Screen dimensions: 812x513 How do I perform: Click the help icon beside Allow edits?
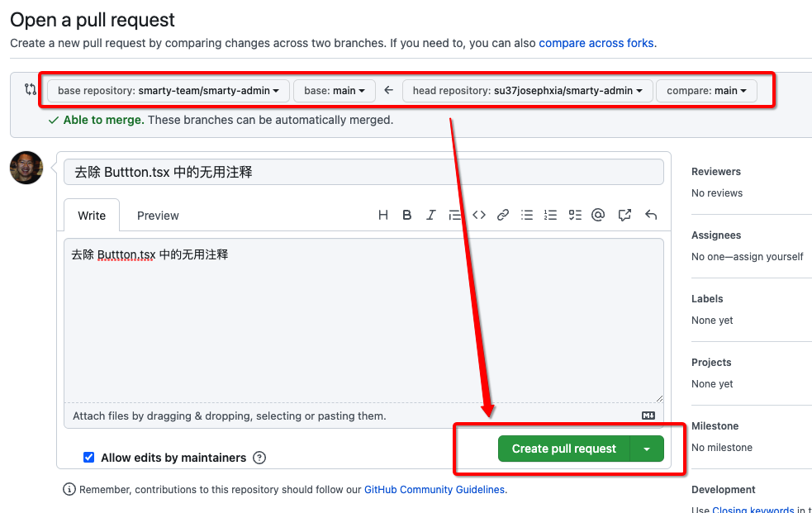click(x=259, y=458)
